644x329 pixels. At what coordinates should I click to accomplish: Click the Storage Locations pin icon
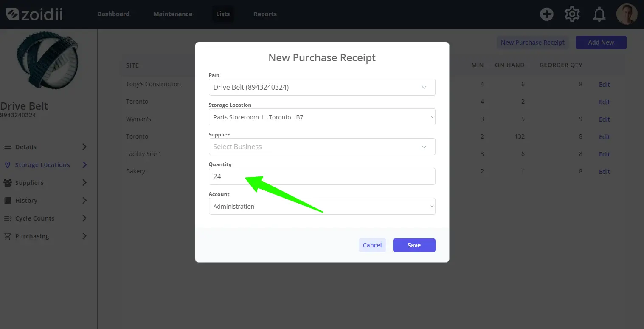(7, 164)
